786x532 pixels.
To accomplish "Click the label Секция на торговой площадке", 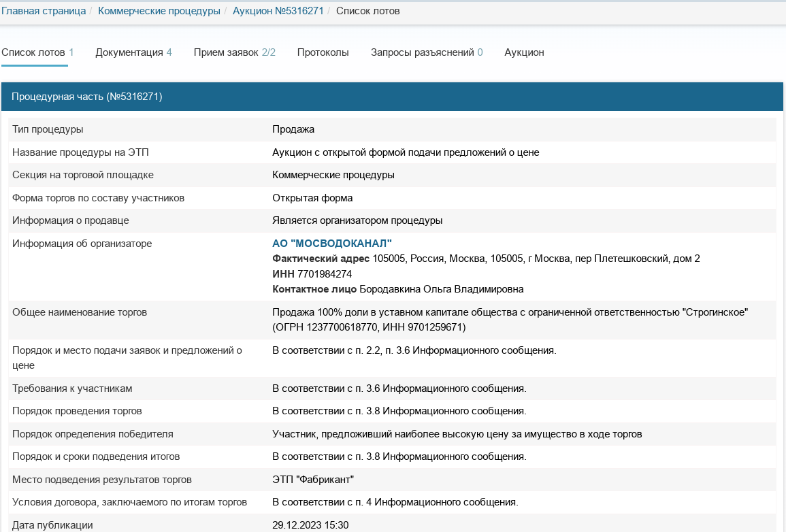I will click(83, 175).
